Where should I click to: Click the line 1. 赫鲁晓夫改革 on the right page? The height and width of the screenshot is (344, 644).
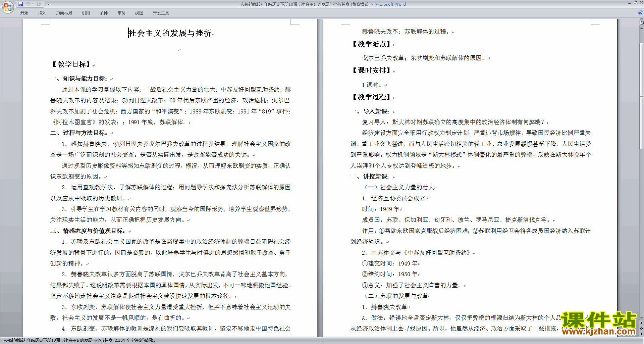coord(384,307)
